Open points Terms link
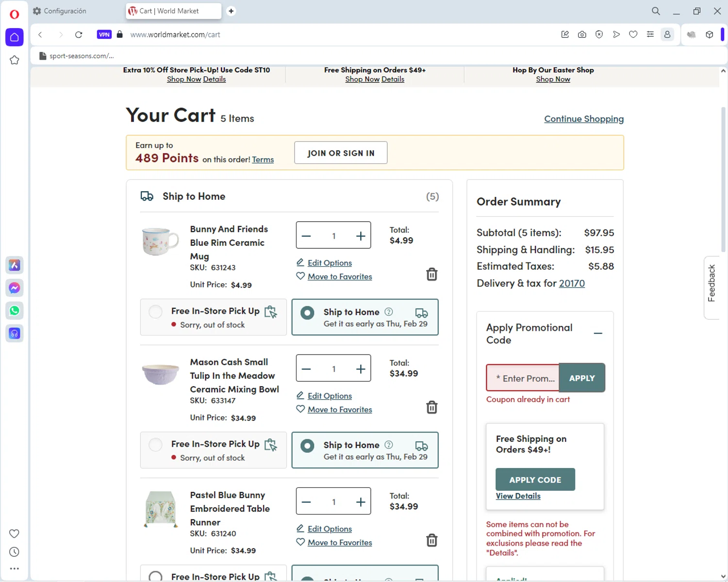 [x=263, y=160]
